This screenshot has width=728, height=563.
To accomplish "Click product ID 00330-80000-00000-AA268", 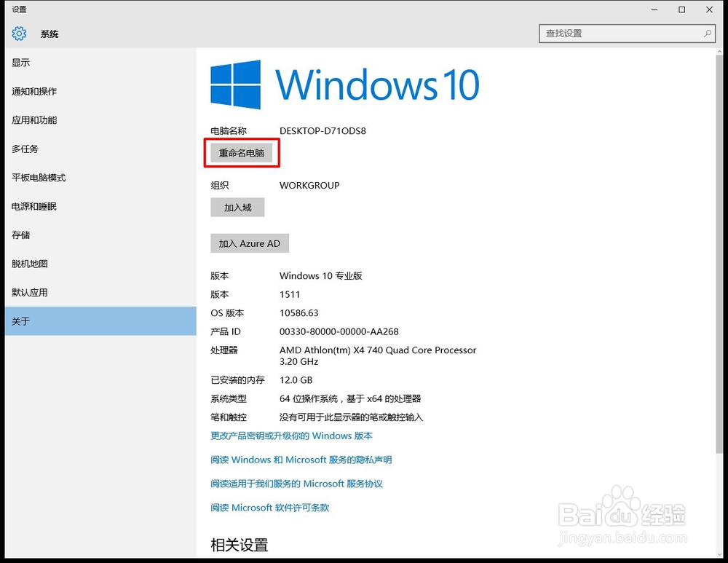I will click(x=339, y=331).
